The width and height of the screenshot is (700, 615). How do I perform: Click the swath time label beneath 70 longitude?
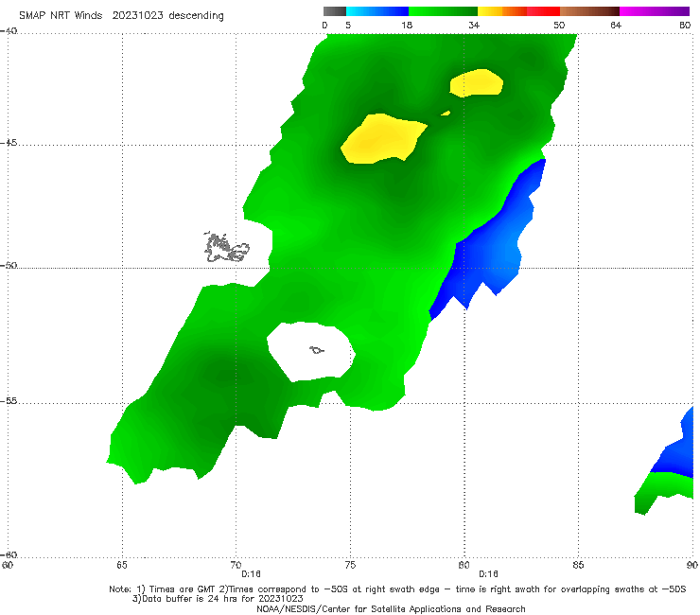tap(251, 574)
